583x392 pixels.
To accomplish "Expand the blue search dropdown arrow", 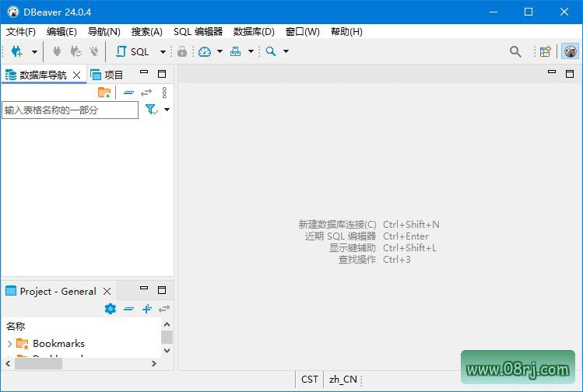I will pyautogui.click(x=286, y=51).
